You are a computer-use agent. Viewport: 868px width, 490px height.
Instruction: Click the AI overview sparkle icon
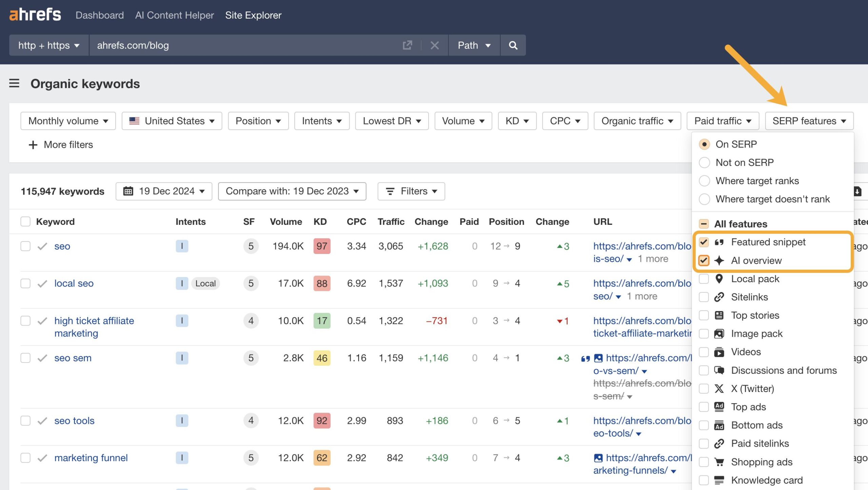click(719, 260)
